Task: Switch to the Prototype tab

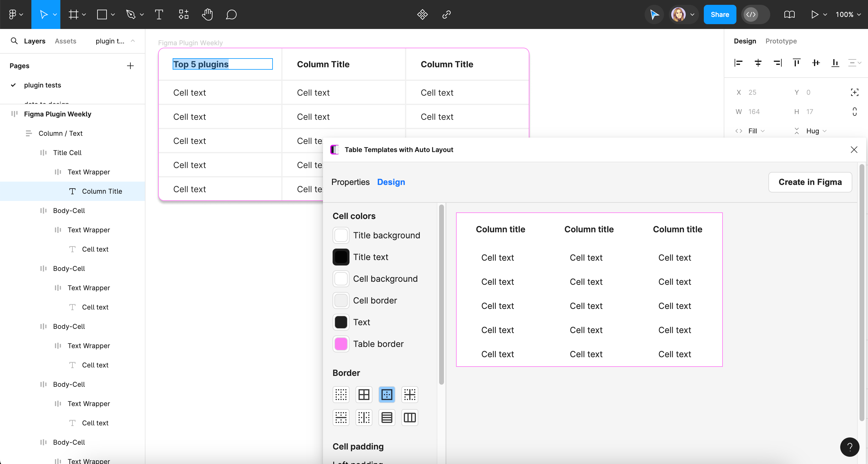Action: point(781,41)
